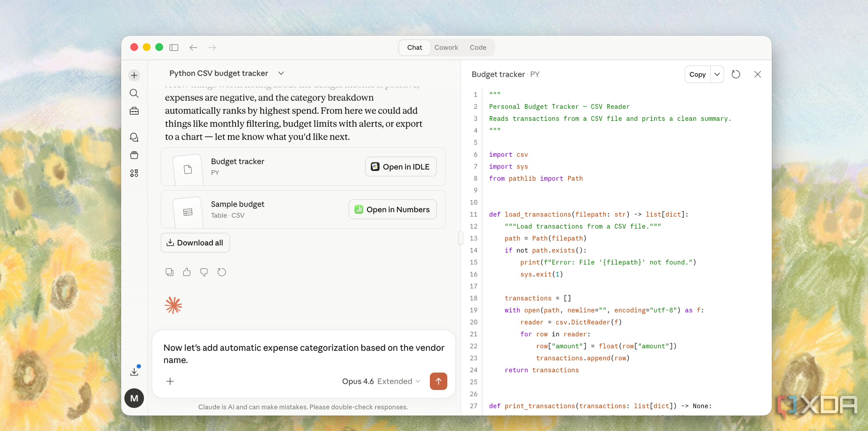Retry the response with regenerate icon
This screenshot has height=431, width=868.
pyautogui.click(x=221, y=272)
